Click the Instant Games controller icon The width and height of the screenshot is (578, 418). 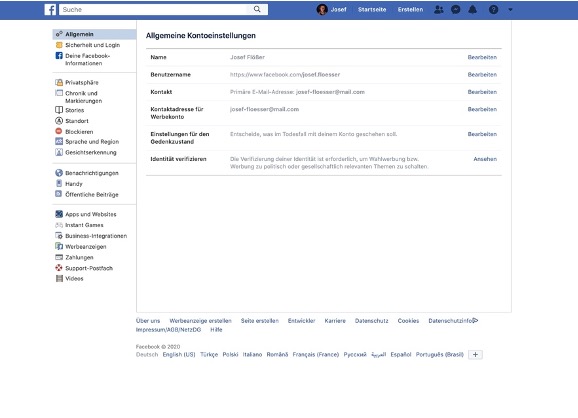point(59,225)
